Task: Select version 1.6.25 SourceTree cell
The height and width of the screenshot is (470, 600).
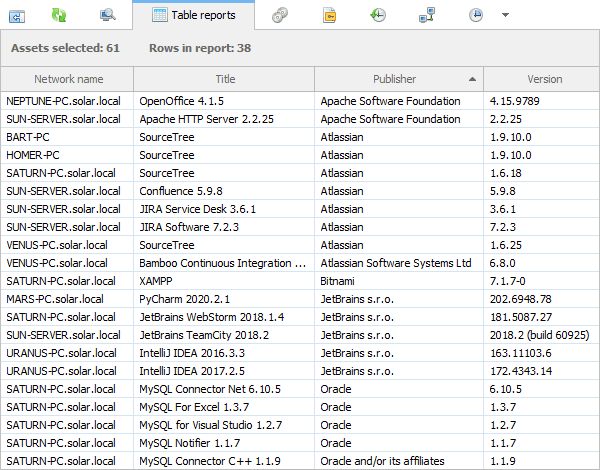Action: tap(541, 245)
